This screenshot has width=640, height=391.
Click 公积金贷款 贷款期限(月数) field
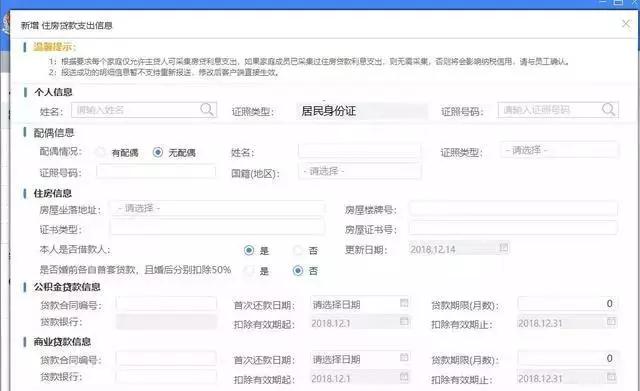568,304
